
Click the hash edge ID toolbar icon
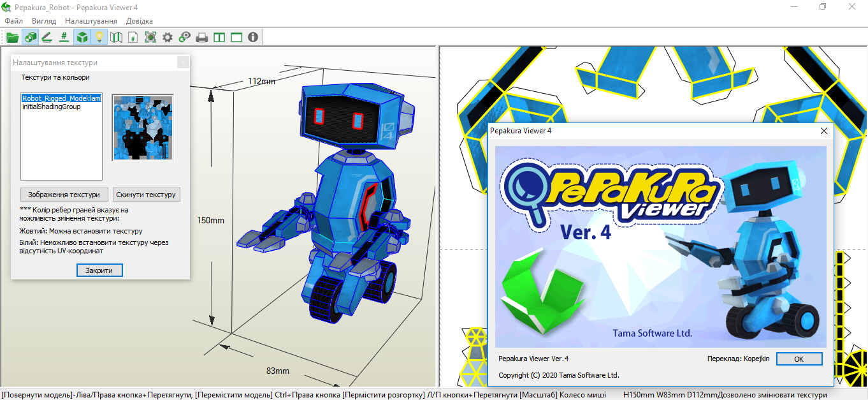pyautogui.click(x=64, y=38)
